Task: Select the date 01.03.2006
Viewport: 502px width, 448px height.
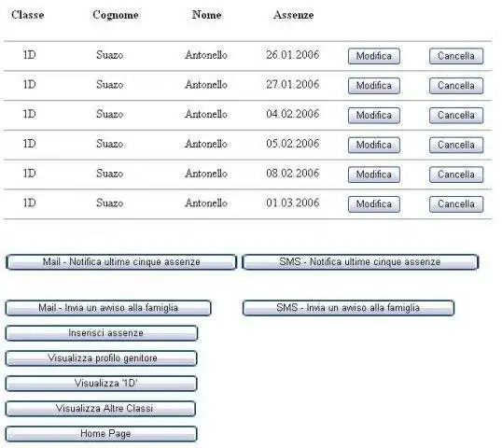Action: coord(293,203)
